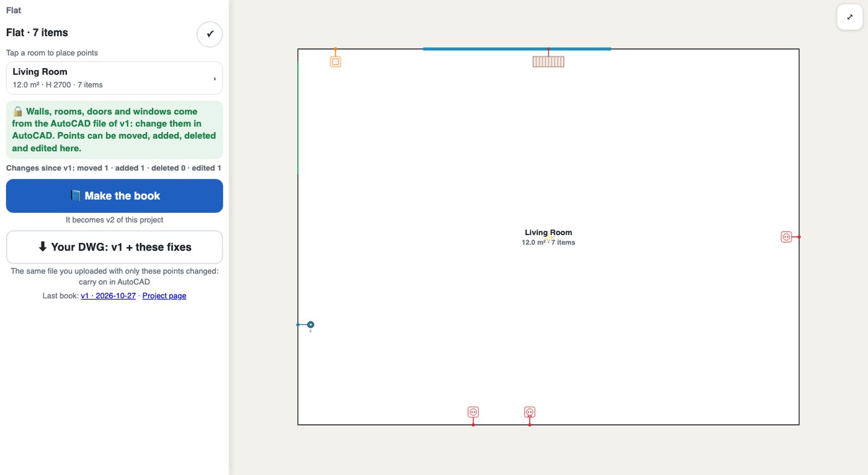
Task: Click the Make the book button
Action: (115, 196)
